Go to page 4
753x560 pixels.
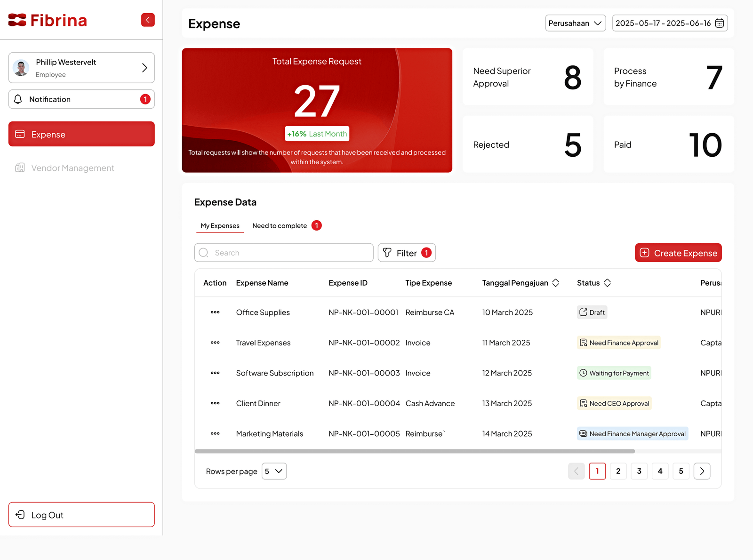coord(660,471)
